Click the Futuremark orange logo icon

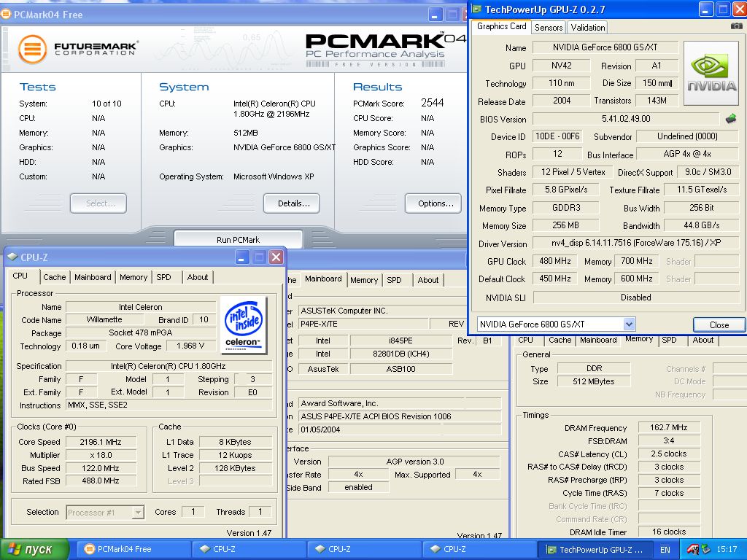coord(32,49)
